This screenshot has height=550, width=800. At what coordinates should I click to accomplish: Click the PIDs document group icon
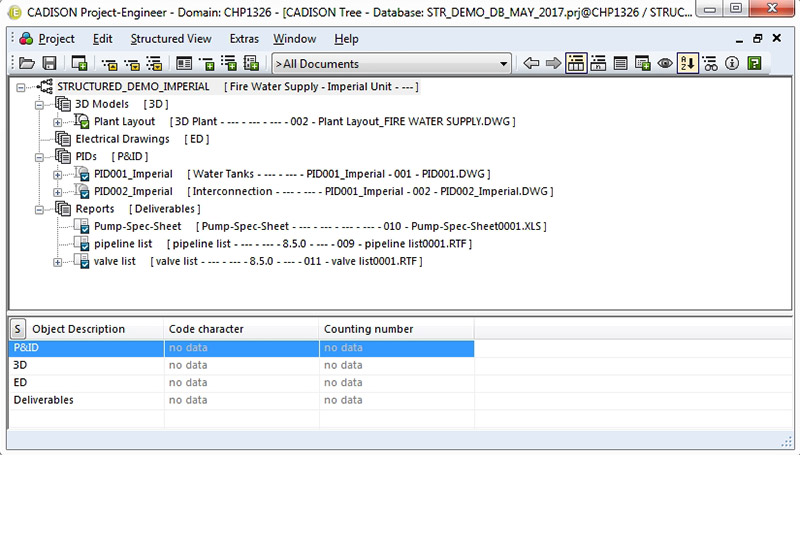point(63,156)
